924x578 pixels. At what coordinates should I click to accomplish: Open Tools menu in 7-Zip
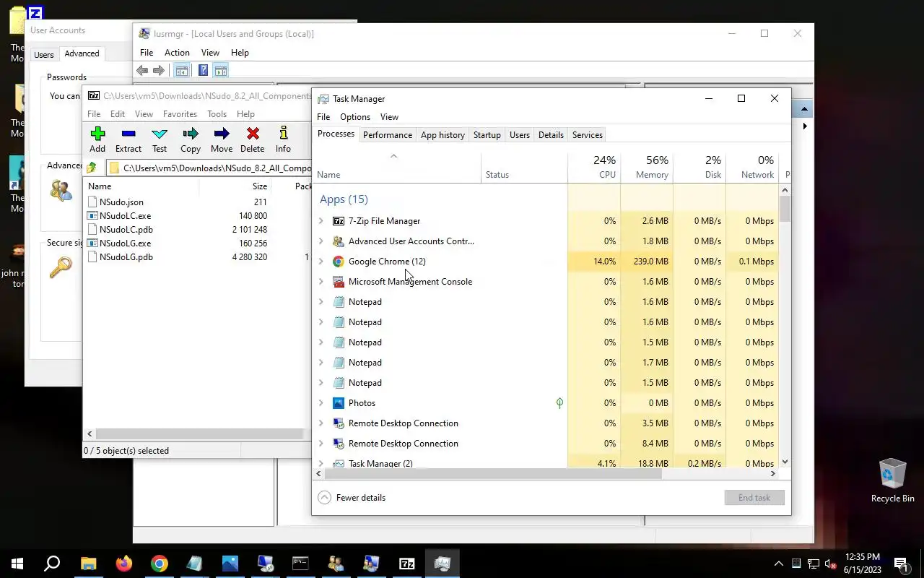click(217, 114)
